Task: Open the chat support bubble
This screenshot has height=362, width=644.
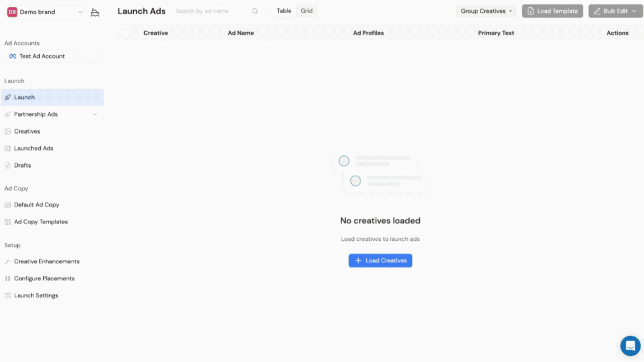Action: click(631, 346)
